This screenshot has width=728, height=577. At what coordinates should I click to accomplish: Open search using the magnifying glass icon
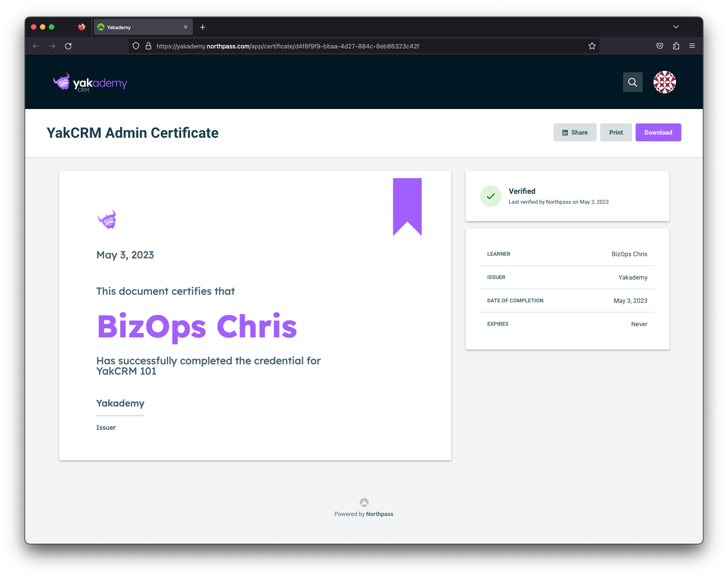632,82
